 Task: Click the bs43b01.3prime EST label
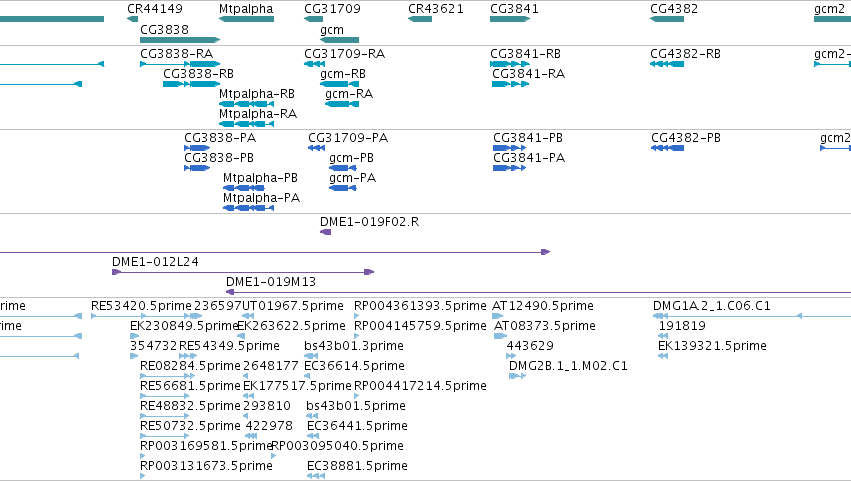(x=354, y=346)
